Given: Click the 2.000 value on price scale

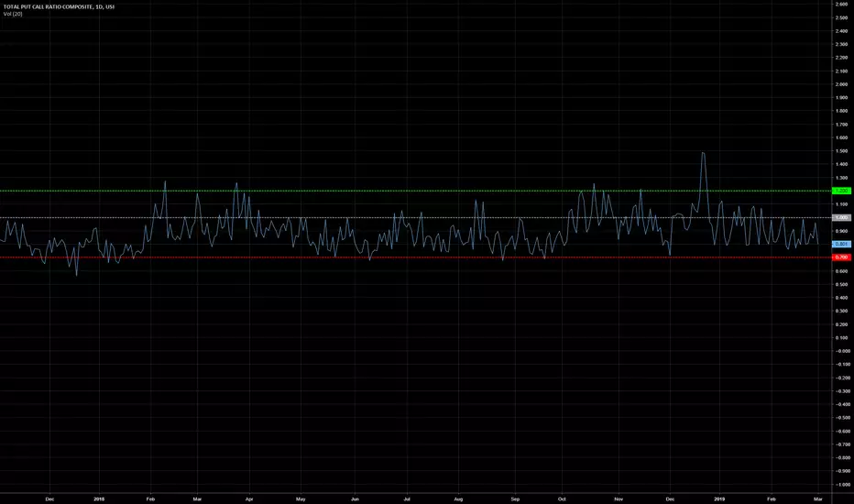Looking at the screenshot, I should [x=841, y=84].
